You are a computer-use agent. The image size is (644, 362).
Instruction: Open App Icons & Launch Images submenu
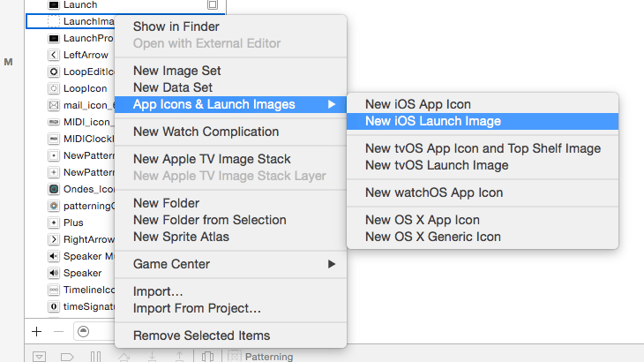[231, 104]
